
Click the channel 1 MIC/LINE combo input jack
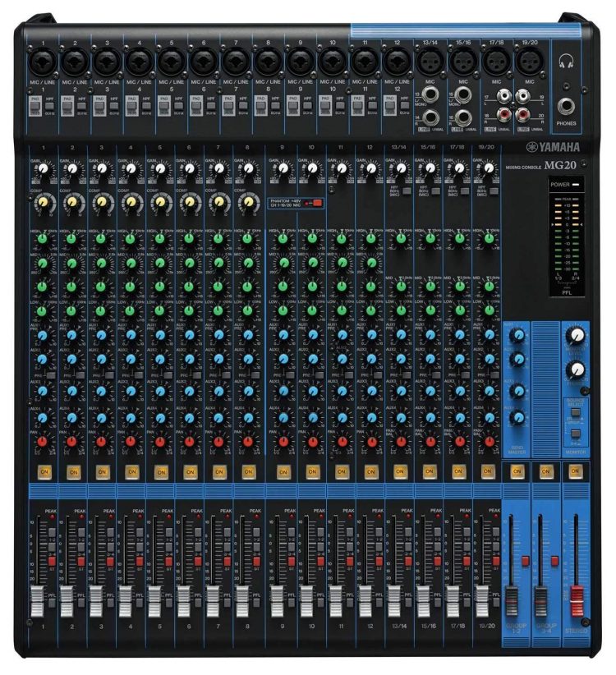pos(42,61)
